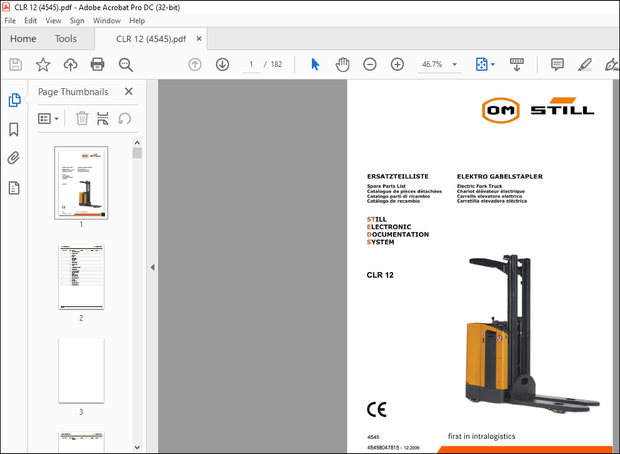Screen dimensions: 620x454
Task: Delete selected page with trash icon
Action: click(x=82, y=118)
